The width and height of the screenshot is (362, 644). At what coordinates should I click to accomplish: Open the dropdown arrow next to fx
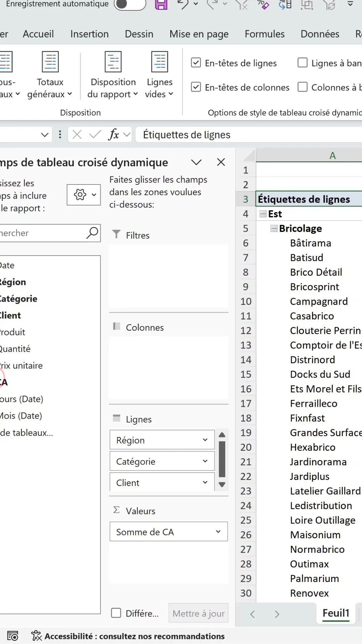coord(127,135)
